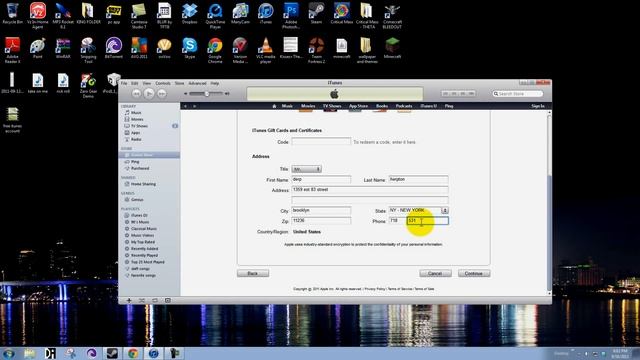Viewport: 640px width, 360px height.
Task: Click the Zip field
Action: coord(321,221)
